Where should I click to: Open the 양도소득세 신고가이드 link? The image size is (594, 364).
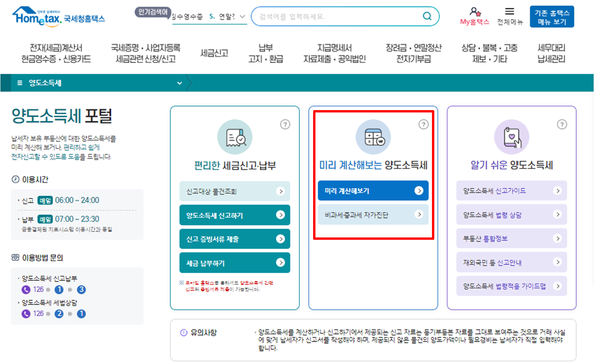tap(511, 190)
